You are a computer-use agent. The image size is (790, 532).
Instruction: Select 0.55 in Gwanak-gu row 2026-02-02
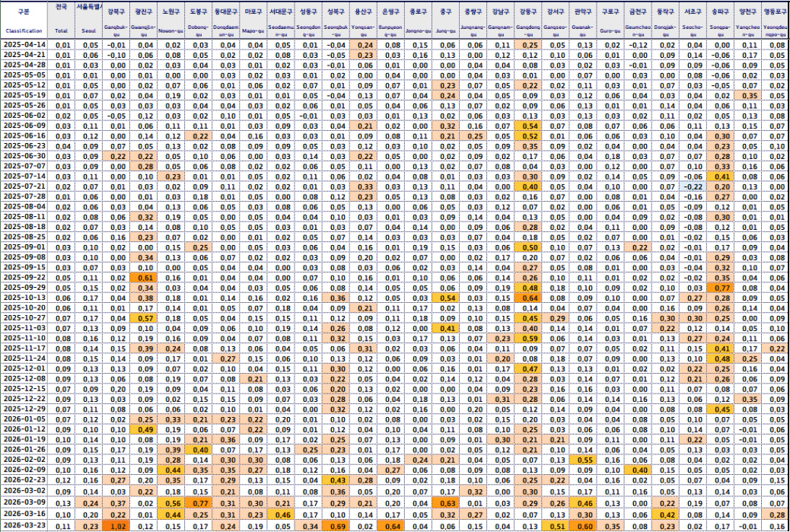click(x=582, y=460)
